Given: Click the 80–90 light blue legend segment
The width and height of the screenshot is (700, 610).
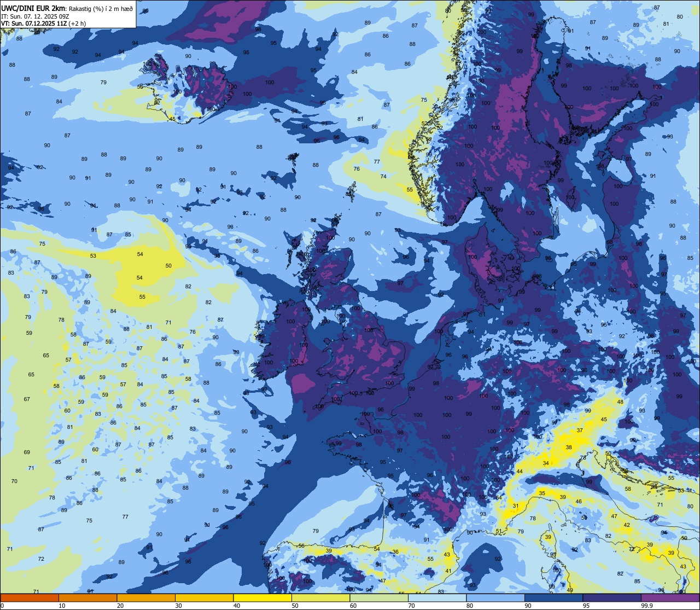Looking at the screenshot, I should tap(495, 597).
